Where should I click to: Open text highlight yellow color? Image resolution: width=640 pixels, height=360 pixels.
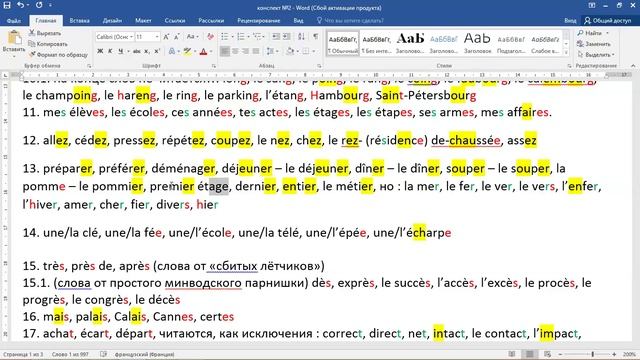point(187,51)
